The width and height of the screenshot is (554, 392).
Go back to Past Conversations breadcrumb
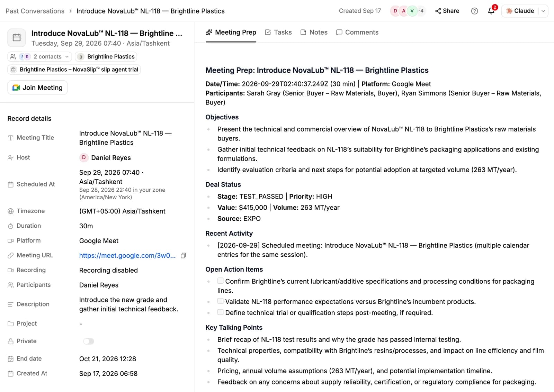pos(35,11)
